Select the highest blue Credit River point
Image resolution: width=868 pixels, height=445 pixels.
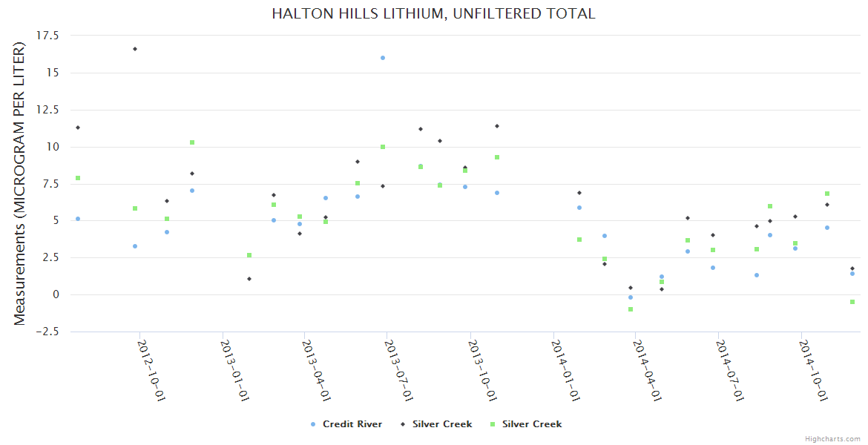(x=383, y=58)
